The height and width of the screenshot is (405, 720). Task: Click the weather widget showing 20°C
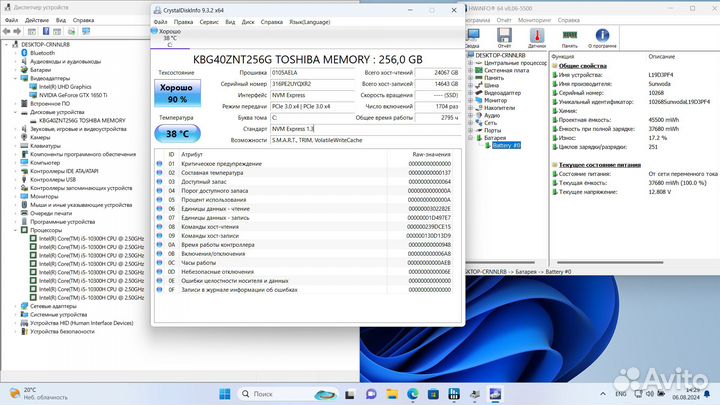(38, 394)
